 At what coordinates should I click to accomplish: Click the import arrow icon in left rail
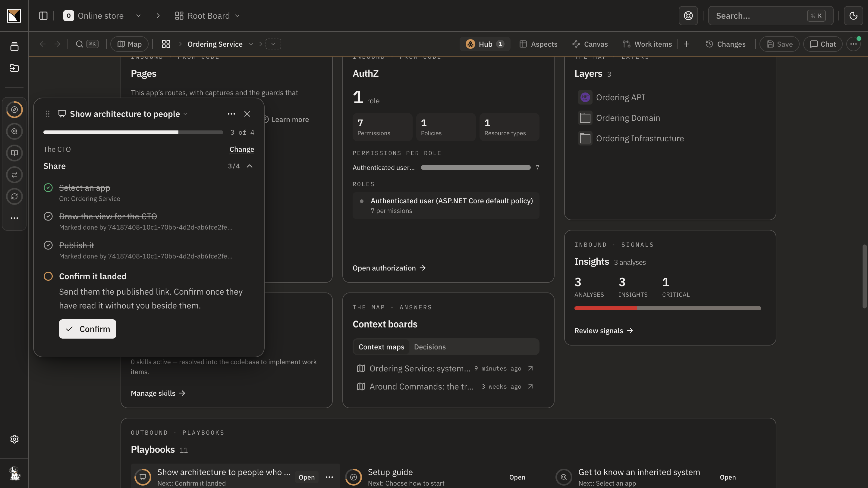point(14,68)
